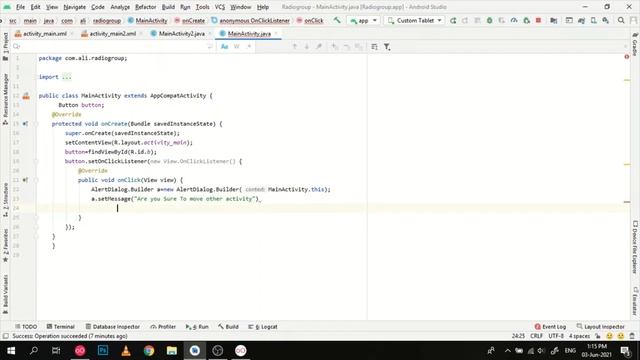Toggle Words (W) option in search bar
The width and height of the screenshot is (640, 360).
pos(237,47)
